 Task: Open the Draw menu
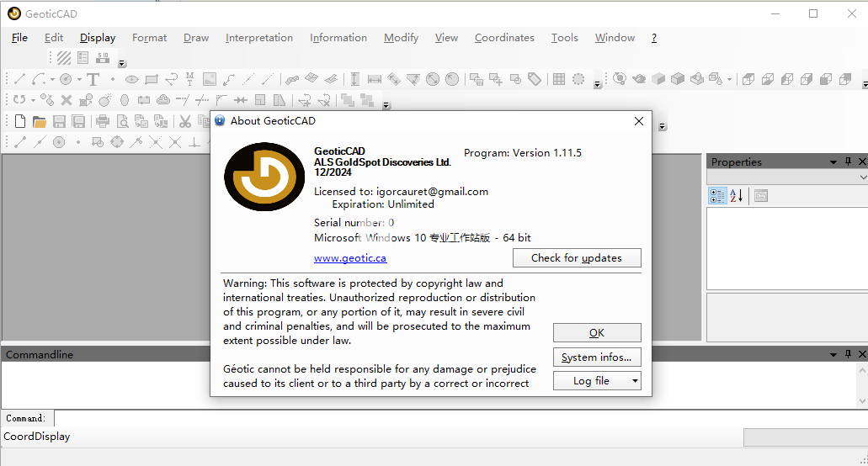point(196,38)
